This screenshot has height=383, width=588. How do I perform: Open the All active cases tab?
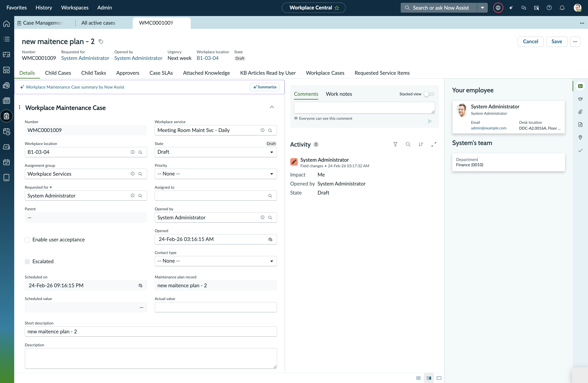98,23
